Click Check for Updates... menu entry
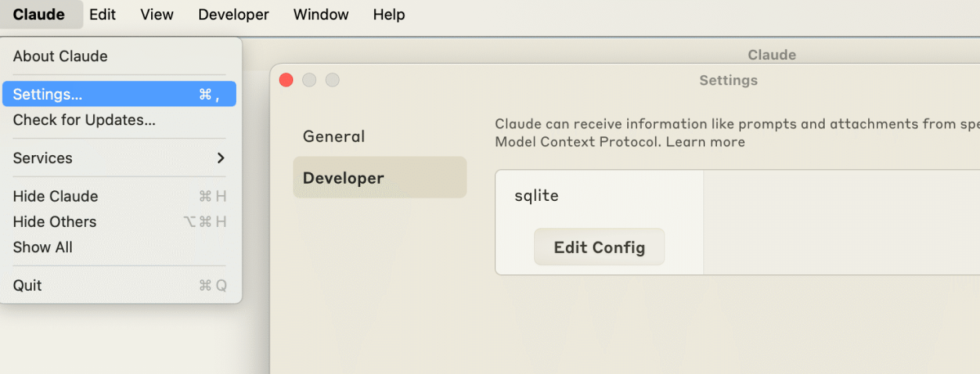The image size is (980, 374). click(84, 120)
